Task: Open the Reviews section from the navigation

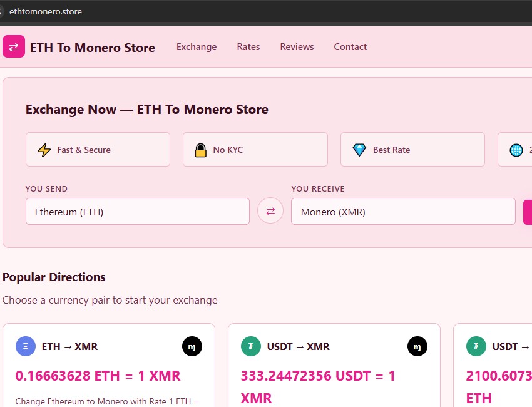Action: (297, 47)
